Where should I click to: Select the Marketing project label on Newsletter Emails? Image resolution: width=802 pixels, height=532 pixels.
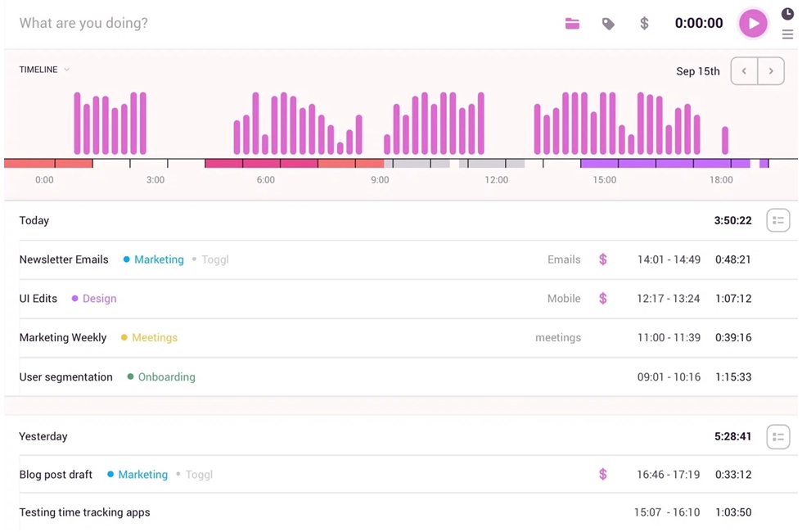click(x=160, y=259)
